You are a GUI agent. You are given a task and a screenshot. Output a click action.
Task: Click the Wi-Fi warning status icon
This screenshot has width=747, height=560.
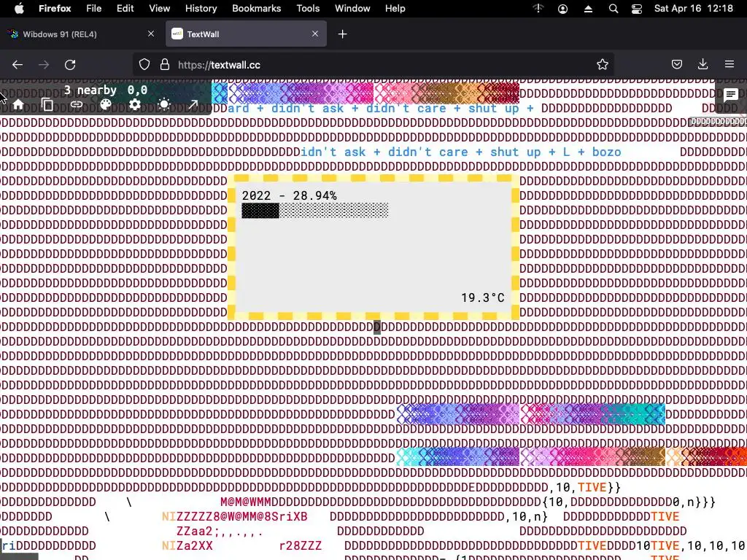(x=538, y=9)
